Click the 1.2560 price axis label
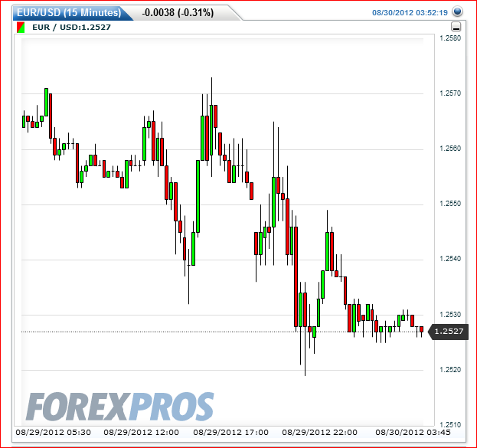Image resolution: width=477 pixels, height=448 pixels. pyautogui.click(x=450, y=149)
